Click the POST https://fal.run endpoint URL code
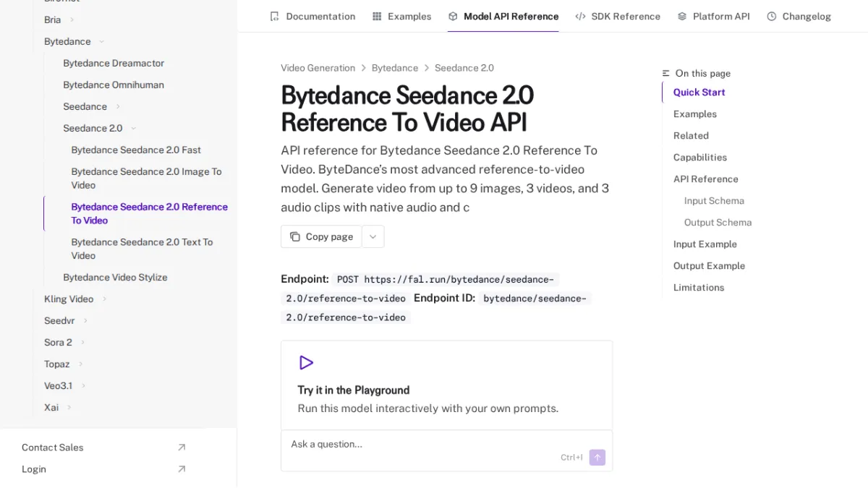Screen dimensions: 868x488 pos(446,279)
